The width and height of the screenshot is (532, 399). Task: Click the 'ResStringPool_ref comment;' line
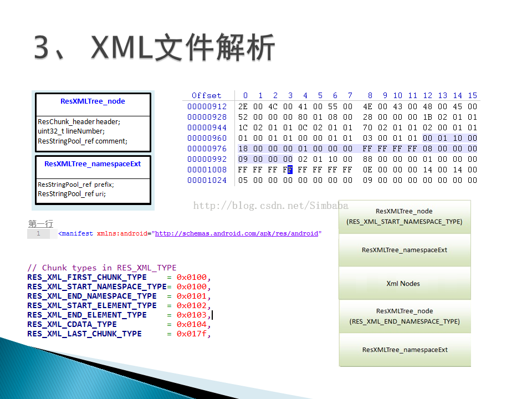pyautogui.click(x=83, y=141)
